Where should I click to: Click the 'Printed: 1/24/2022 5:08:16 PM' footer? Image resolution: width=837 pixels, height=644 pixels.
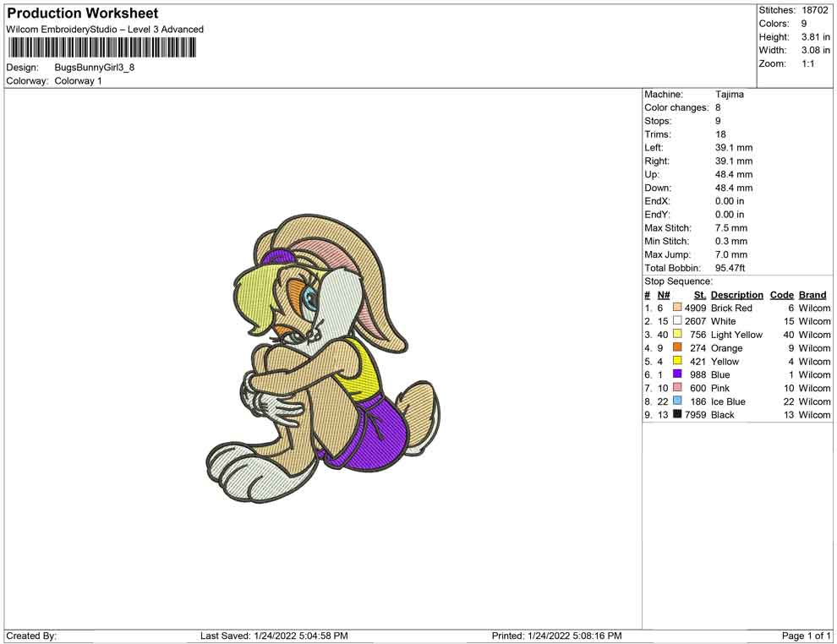[x=556, y=636]
